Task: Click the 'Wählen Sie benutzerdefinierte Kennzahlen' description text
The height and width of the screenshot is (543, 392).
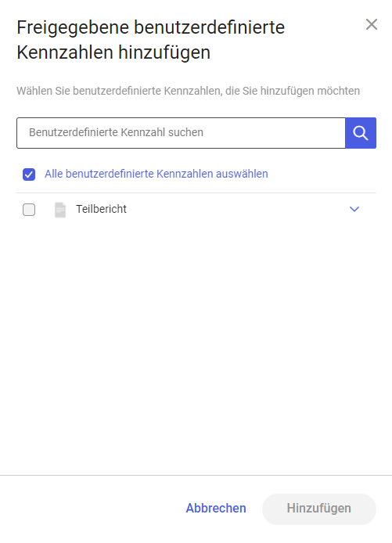Action: [x=188, y=91]
